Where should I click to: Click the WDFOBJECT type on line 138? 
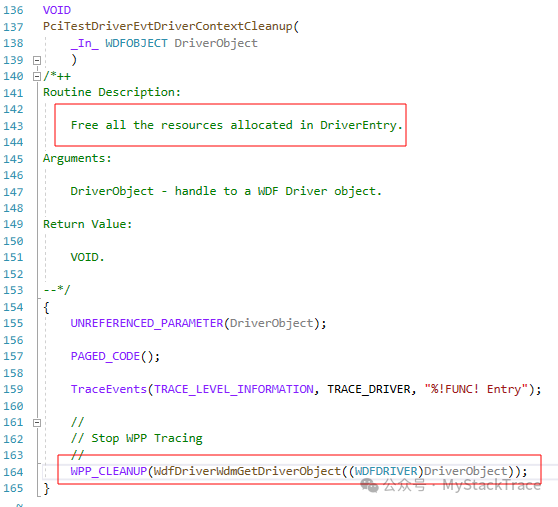point(136,43)
